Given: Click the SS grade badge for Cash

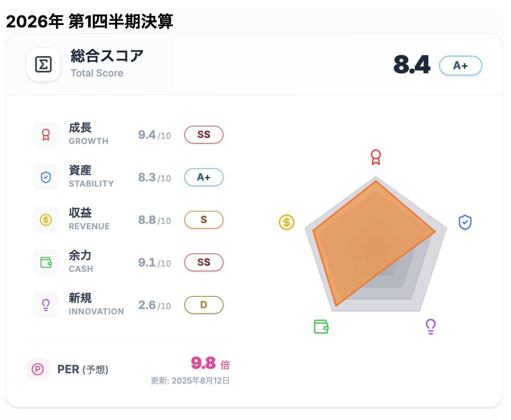Looking at the screenshot, I should 204,262.
